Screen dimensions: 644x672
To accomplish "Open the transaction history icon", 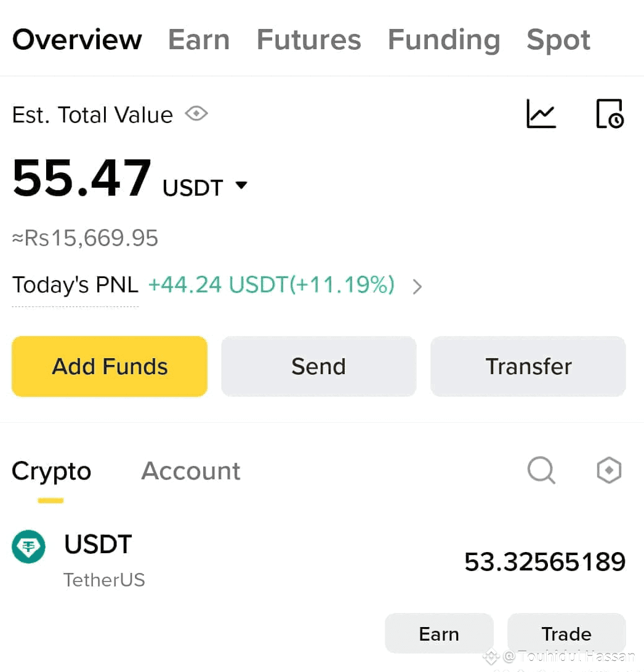I will (x=610, y=114).
